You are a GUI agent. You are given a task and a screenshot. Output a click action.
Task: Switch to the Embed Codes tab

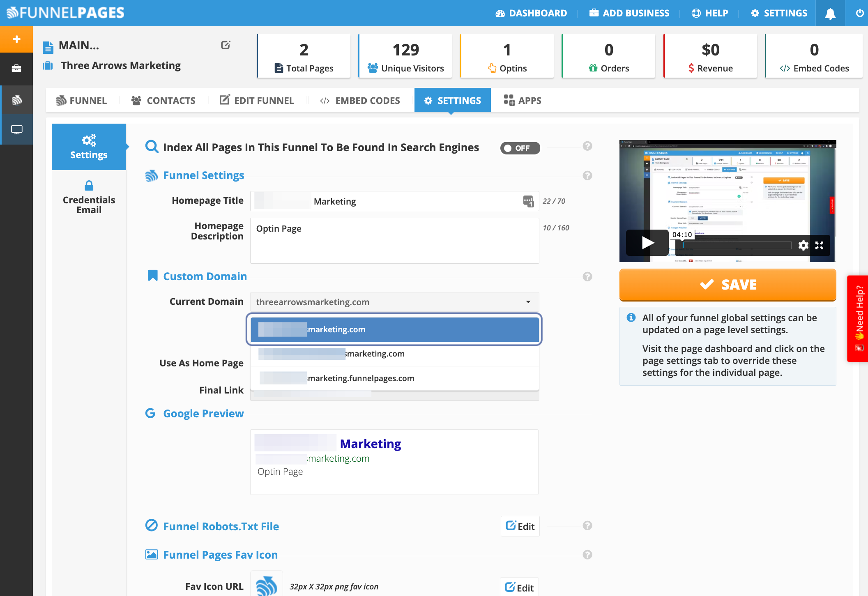360,101
